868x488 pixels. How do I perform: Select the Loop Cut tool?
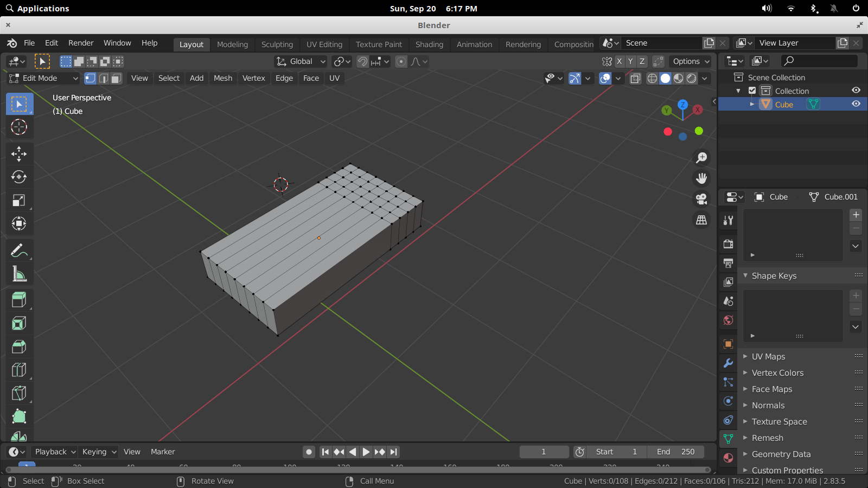pos(19,370)
